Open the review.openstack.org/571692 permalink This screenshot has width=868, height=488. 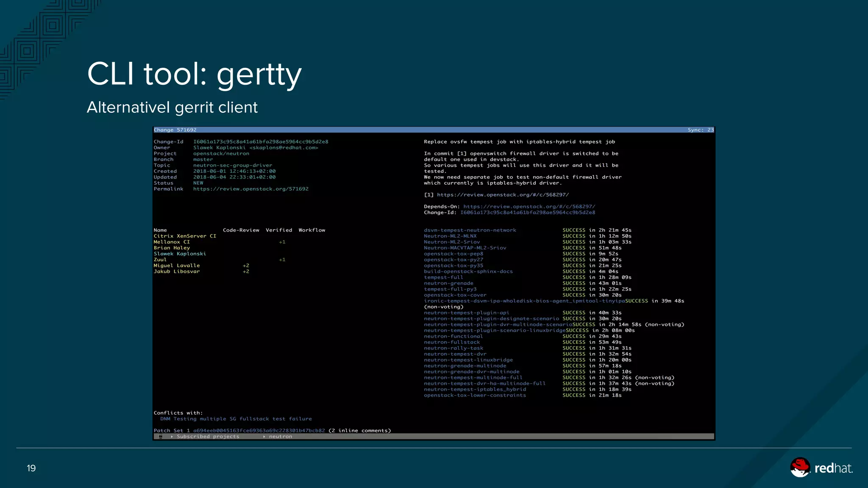click(251, 189)
